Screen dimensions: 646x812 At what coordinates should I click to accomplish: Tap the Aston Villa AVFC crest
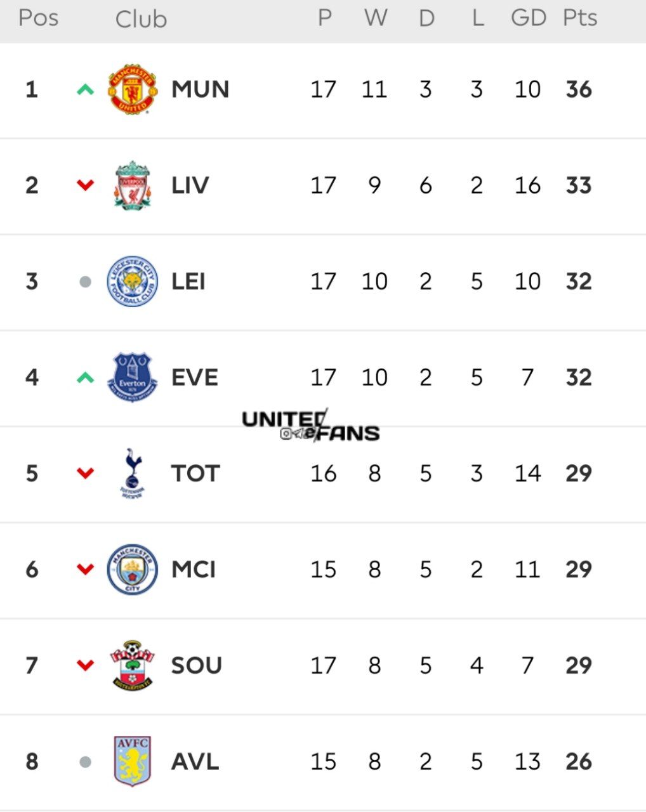click(x=133, y=761)
